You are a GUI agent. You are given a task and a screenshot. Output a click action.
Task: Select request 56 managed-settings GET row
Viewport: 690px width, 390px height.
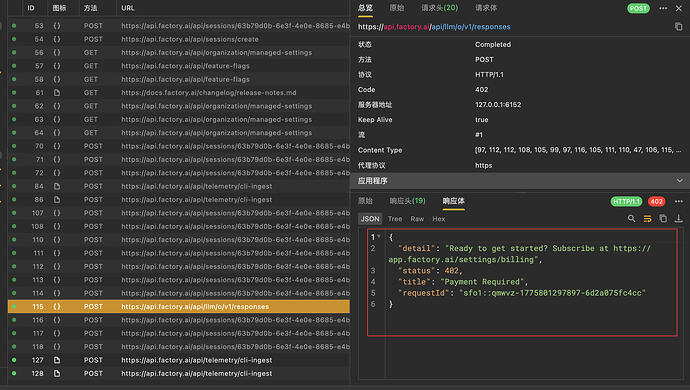(x=179, y=52)
